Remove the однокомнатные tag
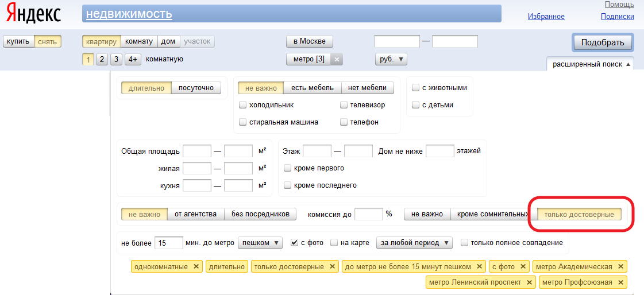Image resolution: width=644 pixels, height=295 pixels. point(196,267)
